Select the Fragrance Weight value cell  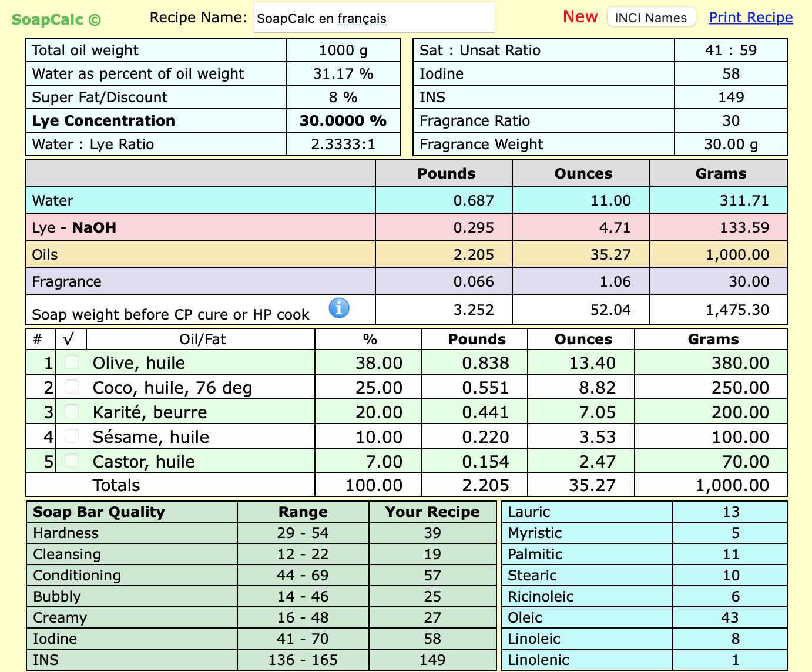point(730,145)
